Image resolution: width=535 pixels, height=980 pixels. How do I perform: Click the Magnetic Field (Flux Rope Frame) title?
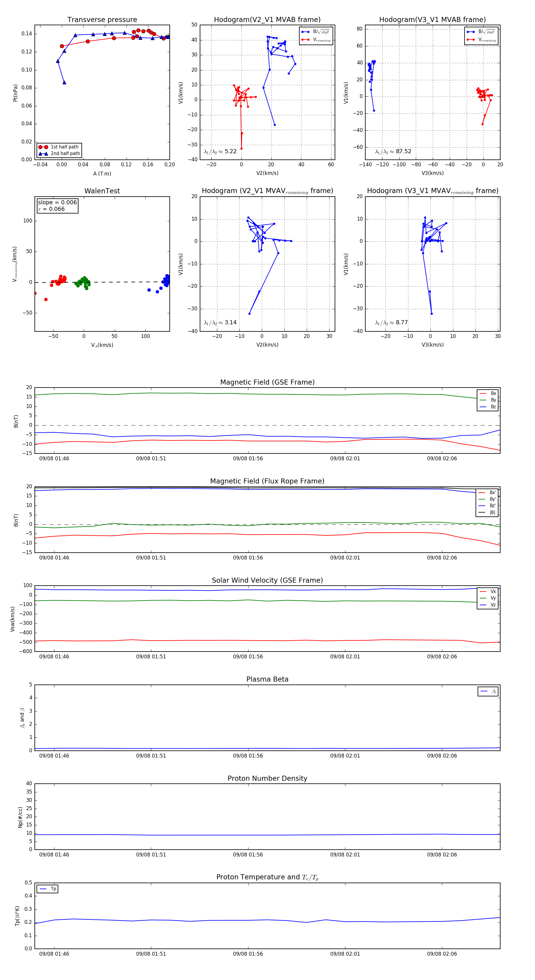point(267,481)
